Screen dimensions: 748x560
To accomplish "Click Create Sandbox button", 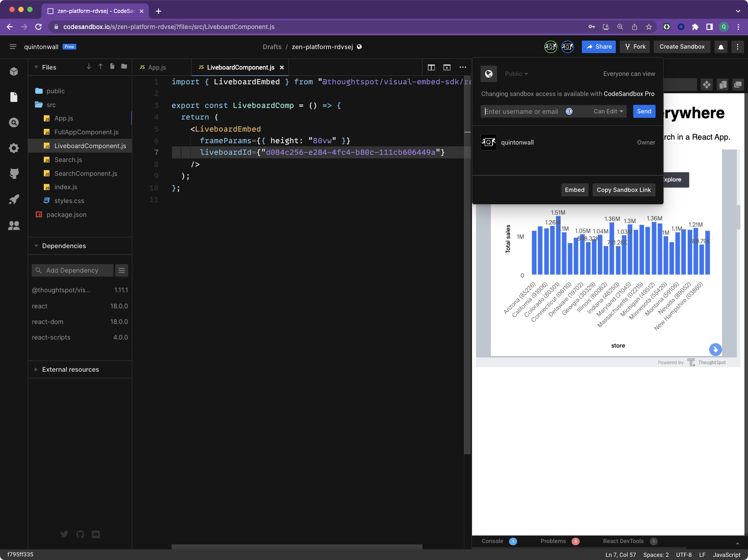I will (x=682, y=47).
